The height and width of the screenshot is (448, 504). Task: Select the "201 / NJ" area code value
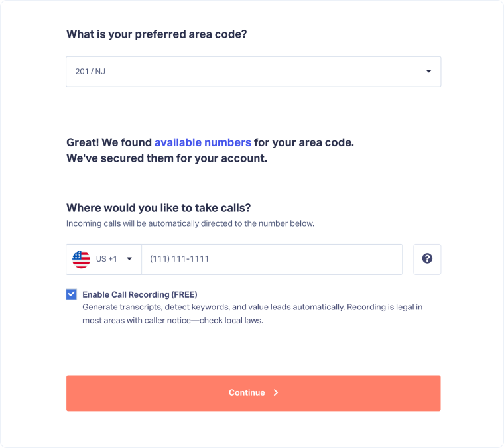[x=90, y=72]
